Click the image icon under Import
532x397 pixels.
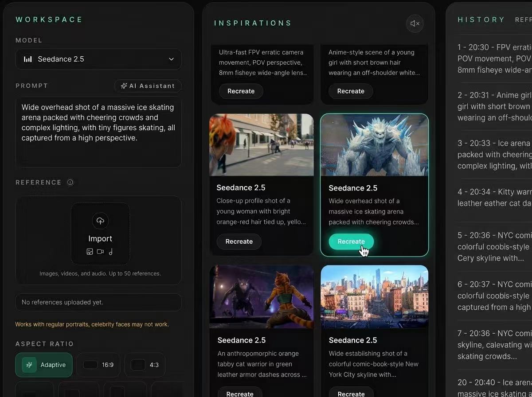pos(90,252)
